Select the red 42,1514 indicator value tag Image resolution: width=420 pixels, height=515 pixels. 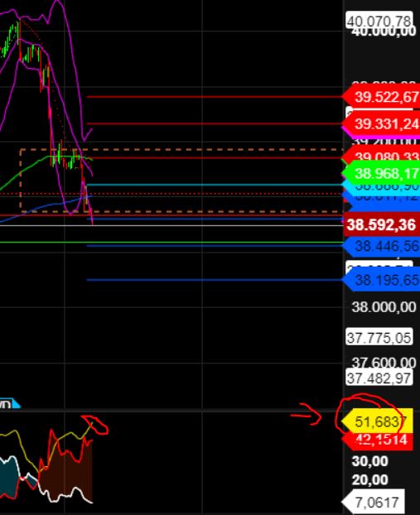pyautogui.click(x=378, y=440)
